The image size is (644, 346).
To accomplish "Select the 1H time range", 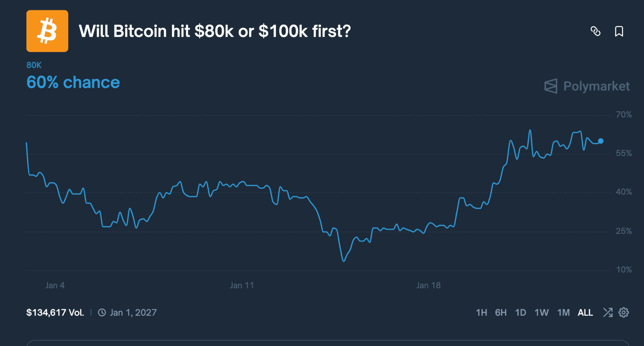I will click(481, 313).
